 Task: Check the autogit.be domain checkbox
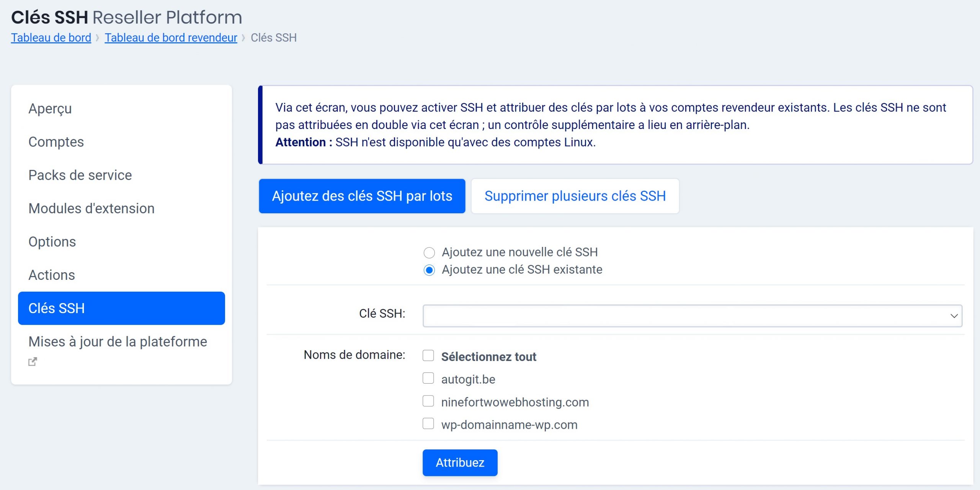click(x=428, y=378)
